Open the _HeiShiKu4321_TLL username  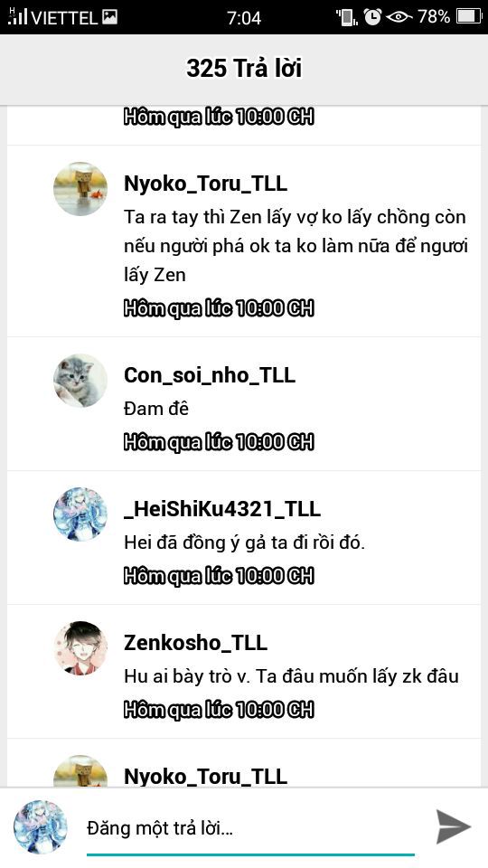pyautogui.click(x=222, y=509)
